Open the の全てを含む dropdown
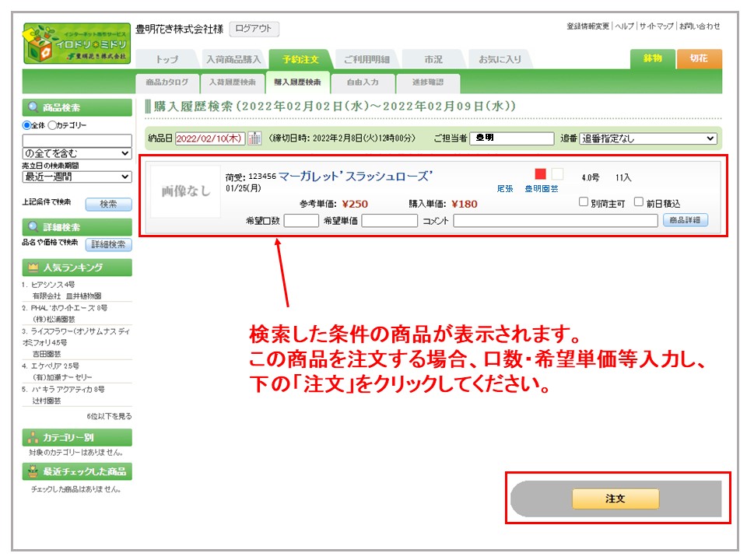The image size is (747, 560). pyautogui.click(x=77, y=153)
